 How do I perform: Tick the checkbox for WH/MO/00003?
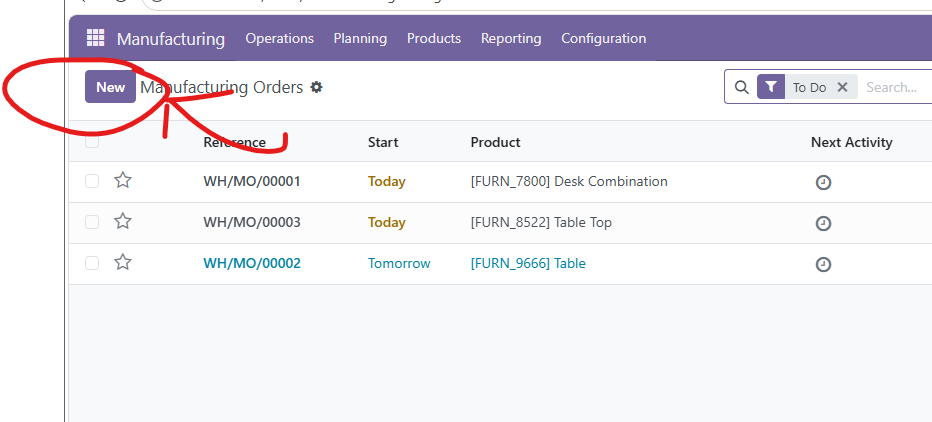point(92,222)
